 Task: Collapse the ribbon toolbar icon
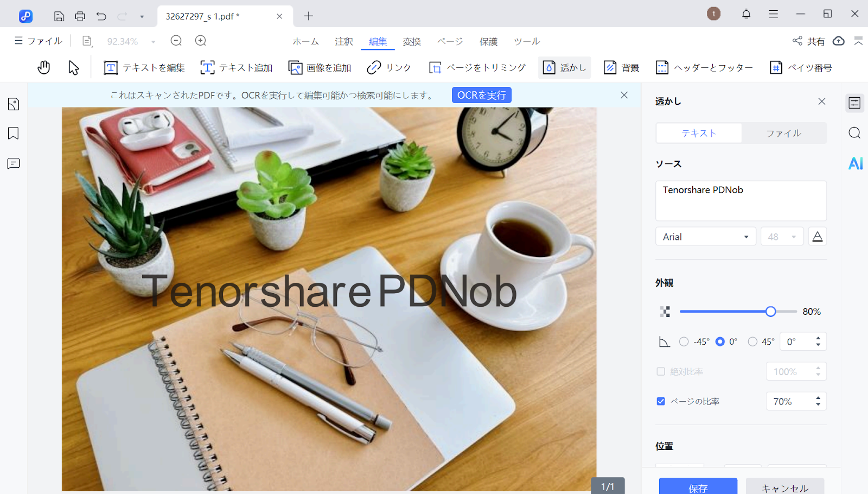click(x=858, y=41)
